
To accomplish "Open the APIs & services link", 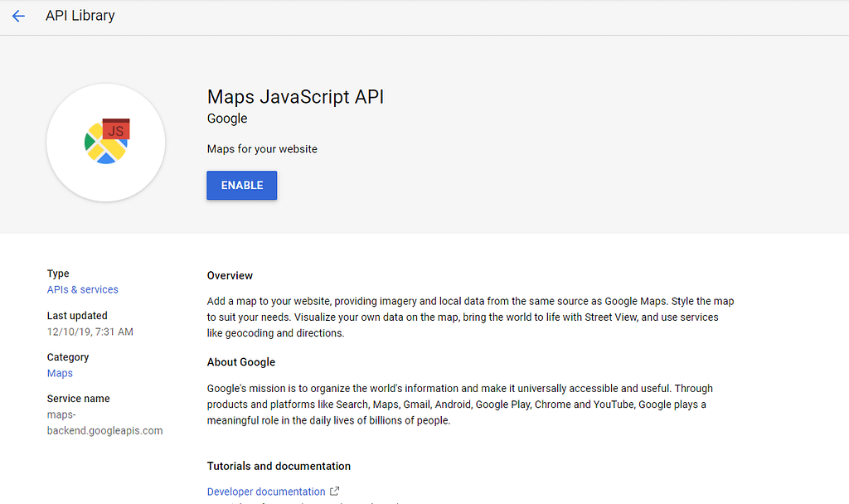I will pyautogui.click(x=83, y=289).
